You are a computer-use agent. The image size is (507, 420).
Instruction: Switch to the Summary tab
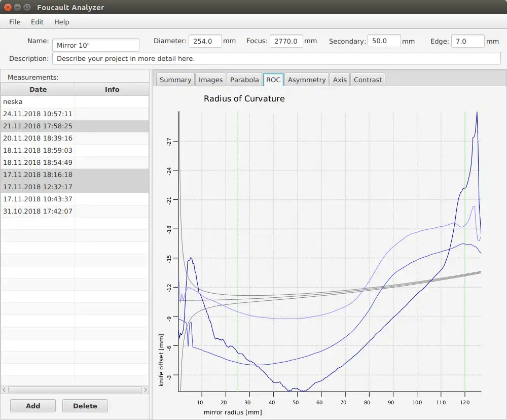point(175,80)
